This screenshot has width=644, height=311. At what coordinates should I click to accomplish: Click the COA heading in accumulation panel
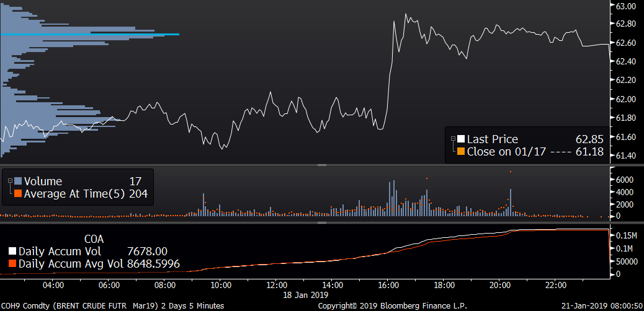pos(94,239)
